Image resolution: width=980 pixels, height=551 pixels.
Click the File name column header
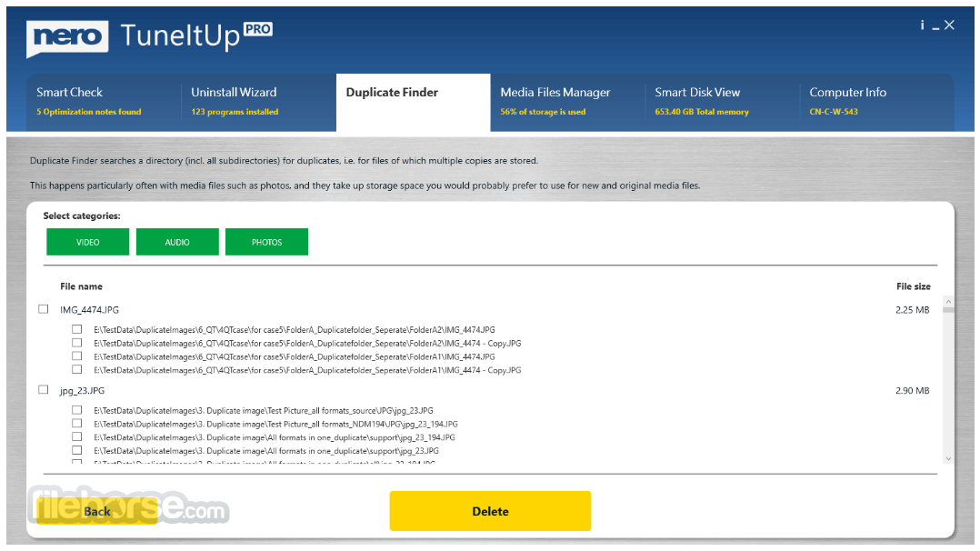pos(81,286)
